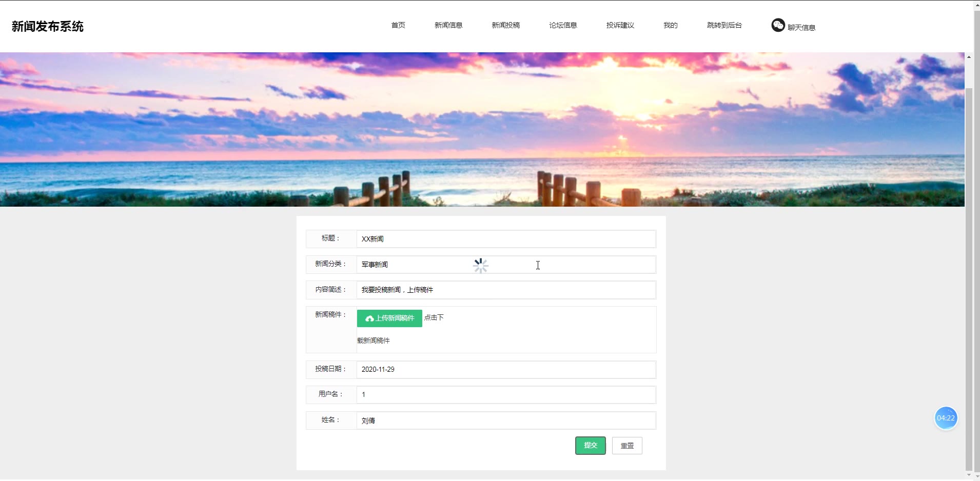Click the scrollbar down arrow

[x=969, y=475]
